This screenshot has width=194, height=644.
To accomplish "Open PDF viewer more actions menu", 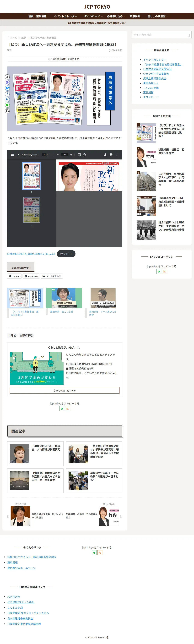I will pos(117,155).
